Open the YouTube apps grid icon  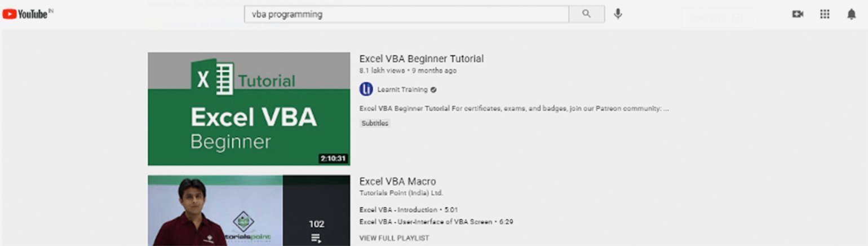pos(825,15)
